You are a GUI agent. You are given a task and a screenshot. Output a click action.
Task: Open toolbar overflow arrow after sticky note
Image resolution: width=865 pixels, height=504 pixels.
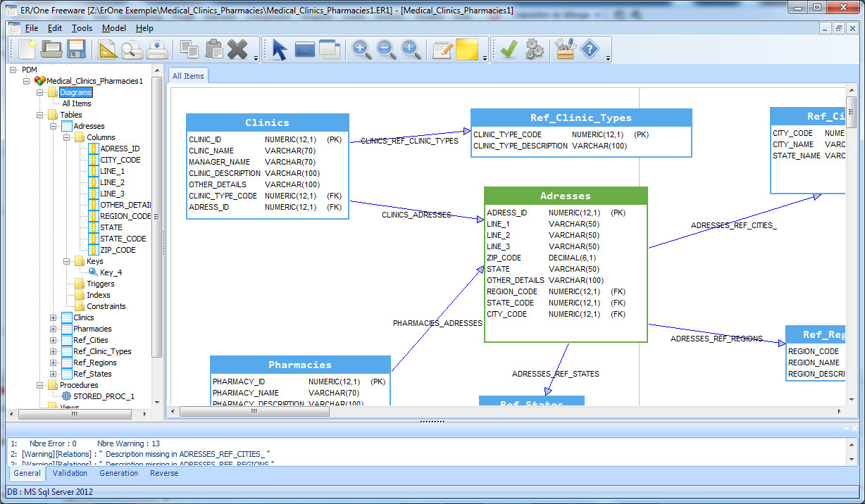click(485, 58)
